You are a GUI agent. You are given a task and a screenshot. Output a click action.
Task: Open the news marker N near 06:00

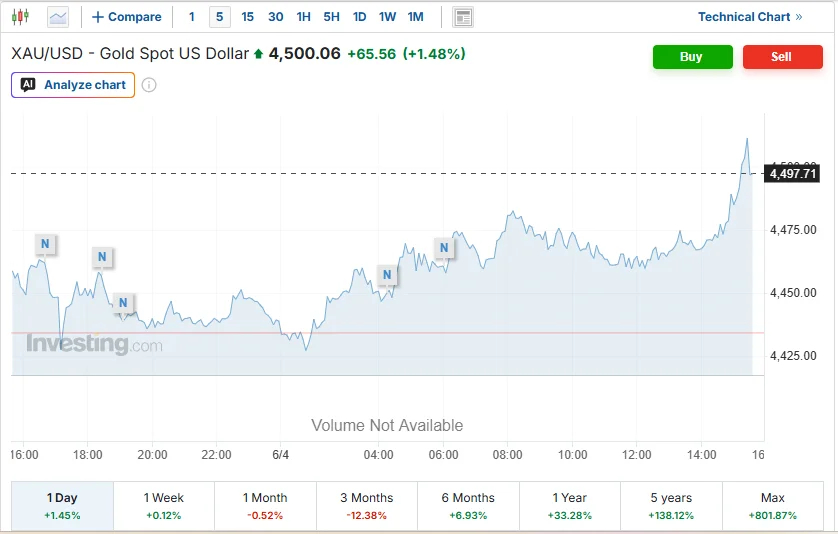(444, 248)
